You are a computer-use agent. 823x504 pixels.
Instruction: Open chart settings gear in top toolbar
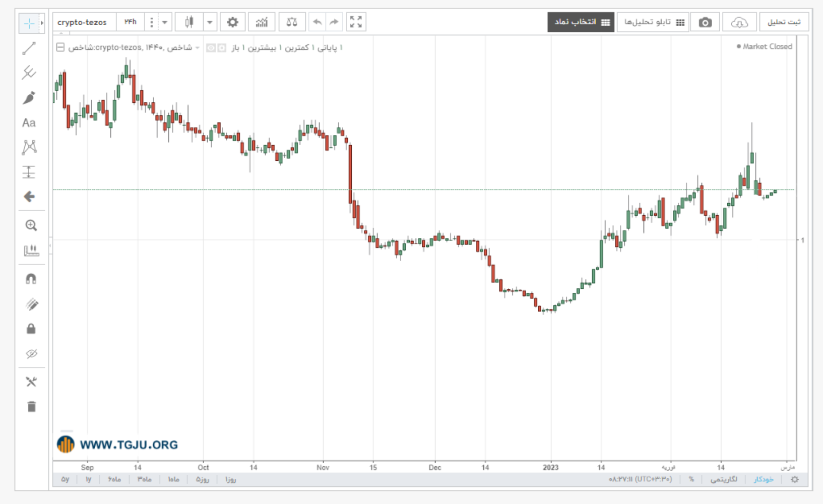pyautogui.click(x=232, y=22)
